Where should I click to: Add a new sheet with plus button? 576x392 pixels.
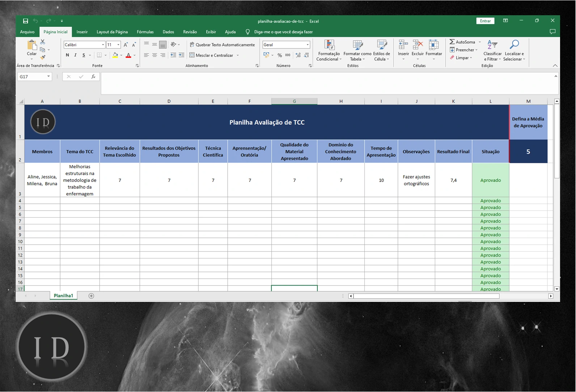[x=91, y=296]
